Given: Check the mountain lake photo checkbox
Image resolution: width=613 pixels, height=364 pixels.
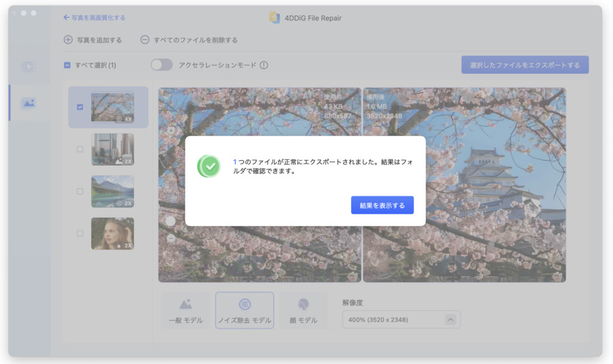Looking at the screenshot, I should pyautogui.click(x=80, y=191).
